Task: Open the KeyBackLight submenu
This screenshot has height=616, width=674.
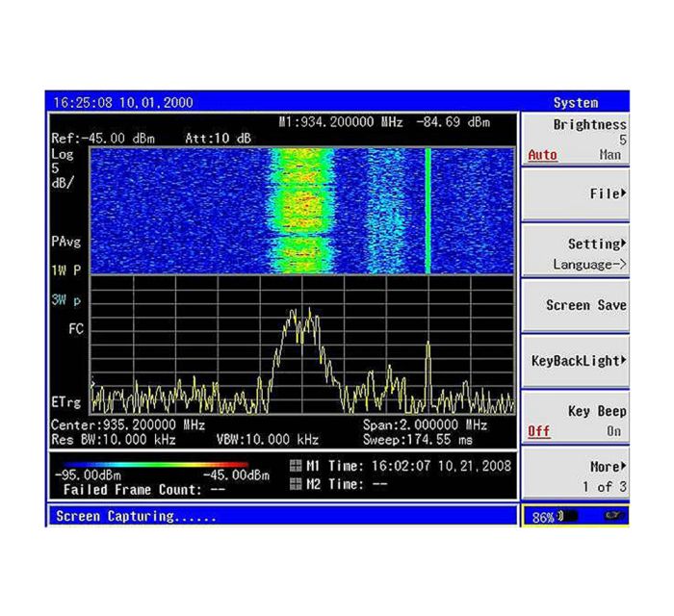Action: click(576, 361)
